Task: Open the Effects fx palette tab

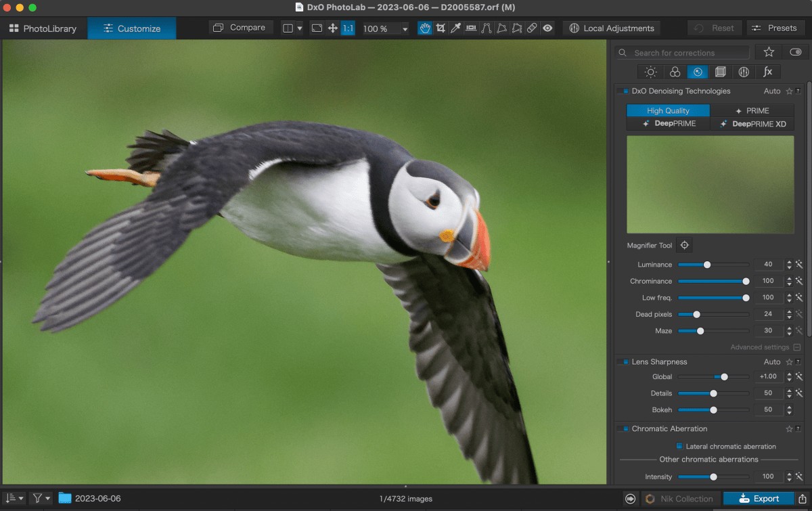Action: coord(767,72)
